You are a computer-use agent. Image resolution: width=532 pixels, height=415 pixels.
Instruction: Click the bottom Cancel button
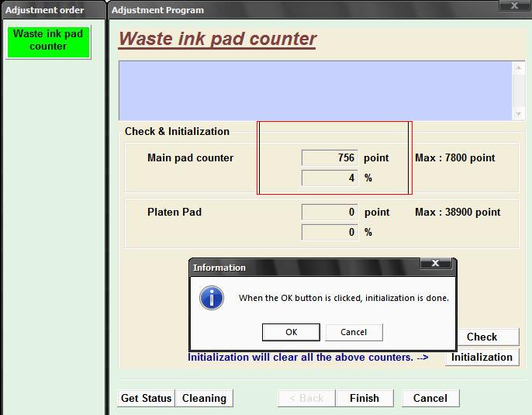(x=430, y=398)
